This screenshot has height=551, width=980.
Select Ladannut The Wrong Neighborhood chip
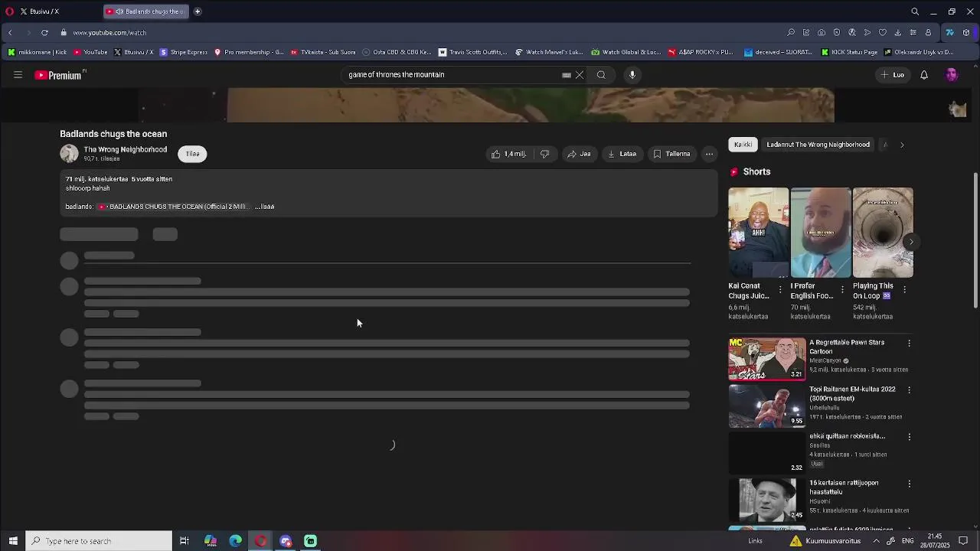point(818,145)
